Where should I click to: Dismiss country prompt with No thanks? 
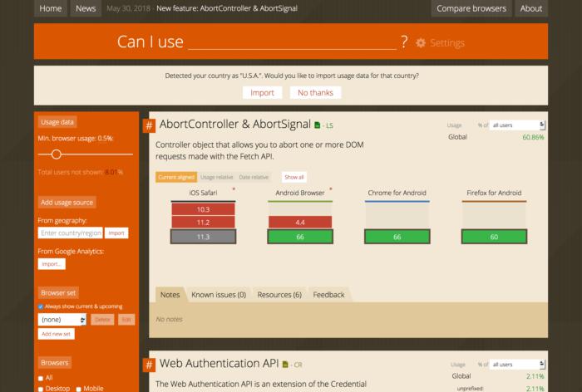point(315,93)
